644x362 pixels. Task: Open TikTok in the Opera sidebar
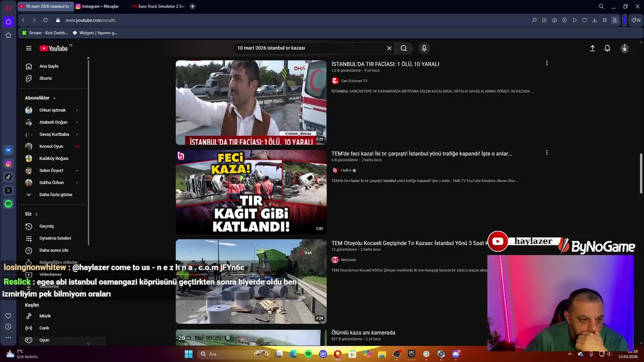(x=8, y=177)
